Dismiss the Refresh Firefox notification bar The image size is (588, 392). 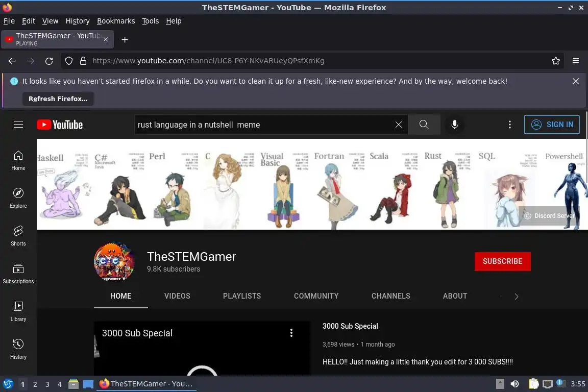(576, 81)
